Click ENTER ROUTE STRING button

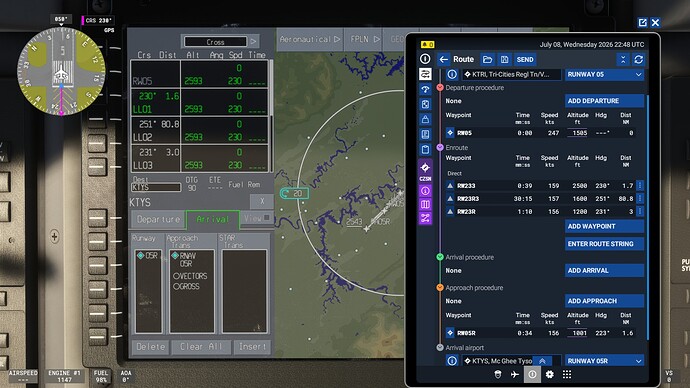pos(604,244)
